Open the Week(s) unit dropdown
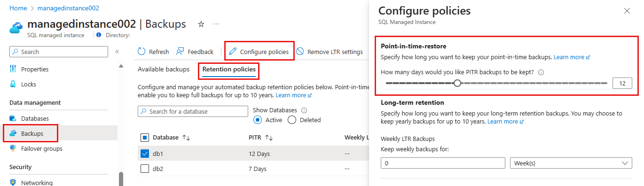The height and width of the screenshot is (186, 644). [x=571, y=163]
